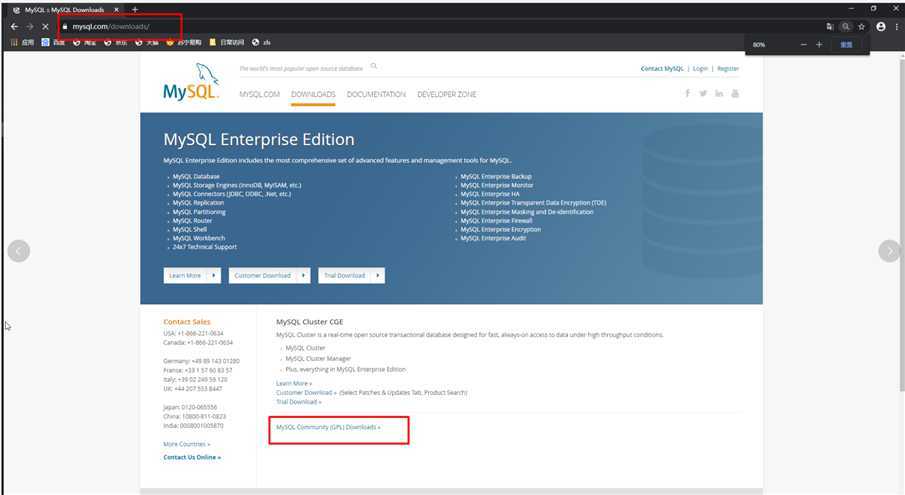Go to previous banner slide arrow
Viewport: 905px width, 495px height.
coord(19,251)
